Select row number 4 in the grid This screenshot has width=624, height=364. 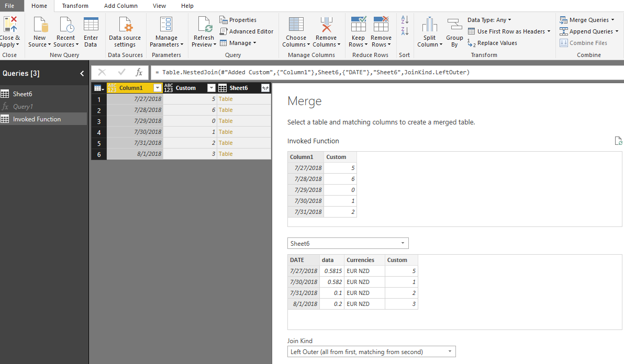99,132
